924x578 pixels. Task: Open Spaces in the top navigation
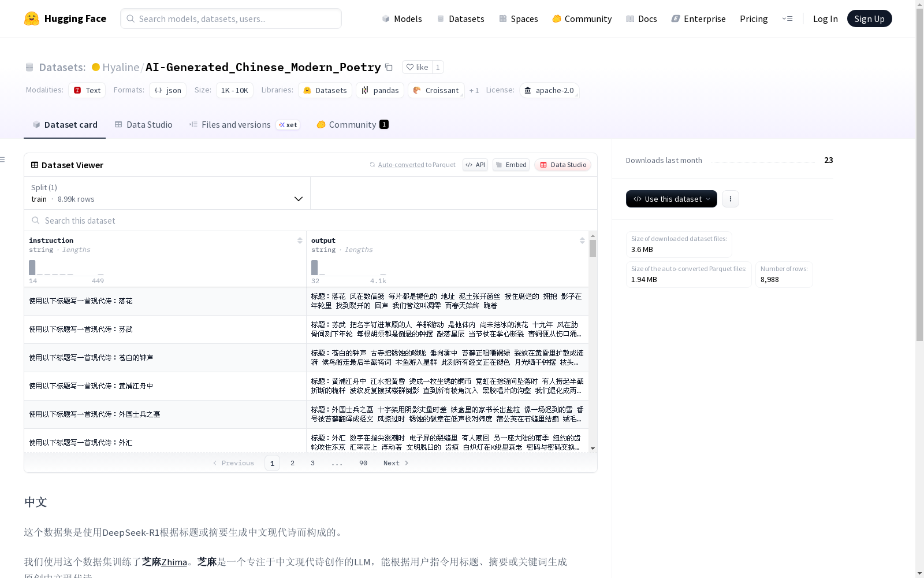(x=519, y=18)
